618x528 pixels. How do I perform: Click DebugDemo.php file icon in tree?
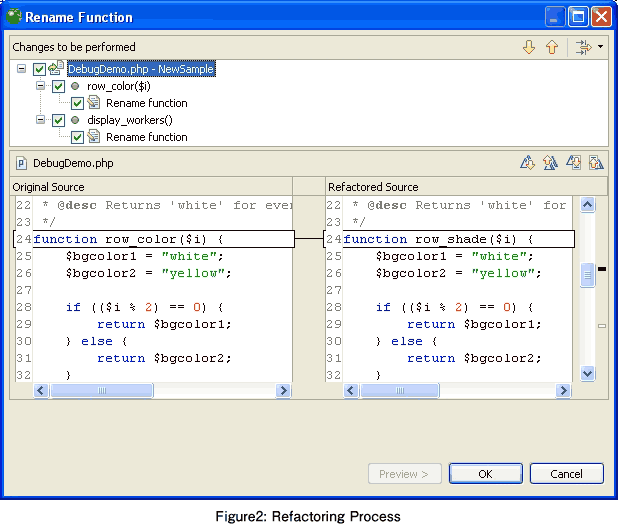(x=56, y=68)
